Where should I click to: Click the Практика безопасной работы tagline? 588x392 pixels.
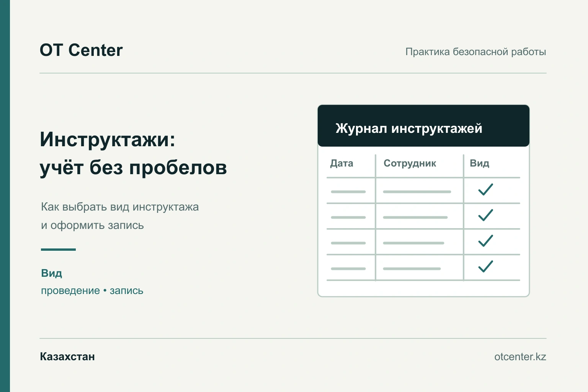[x=476, y=52]
